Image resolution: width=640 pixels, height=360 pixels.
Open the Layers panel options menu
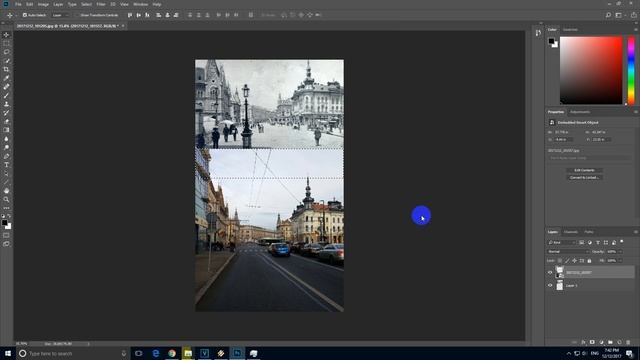pos(636,232)
